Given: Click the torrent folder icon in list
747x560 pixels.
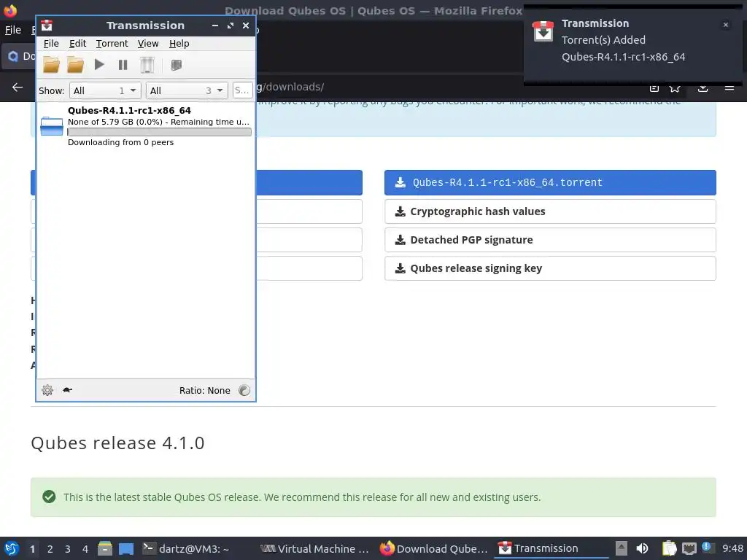Looking at the screenshot, I should point(52,126).
